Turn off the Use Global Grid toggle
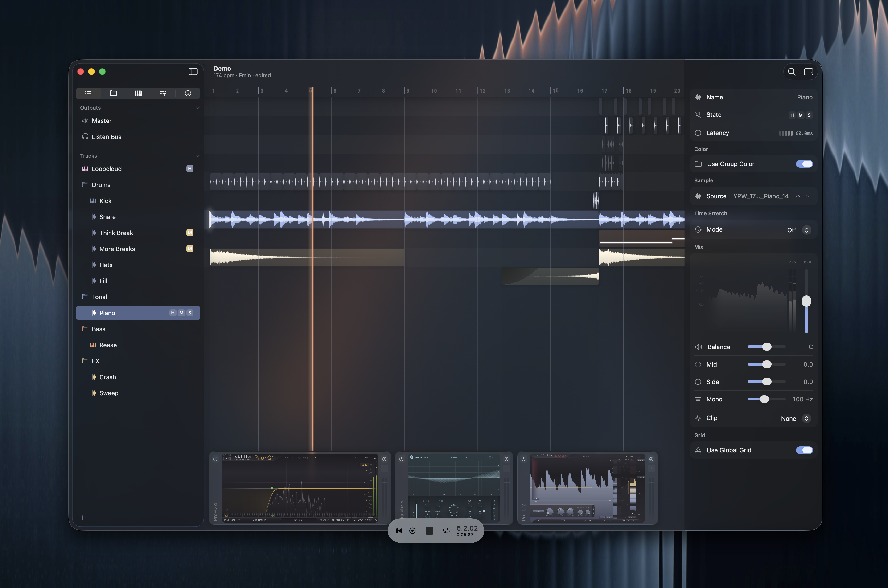Viewport: 888px width, 588px height. 804,450
